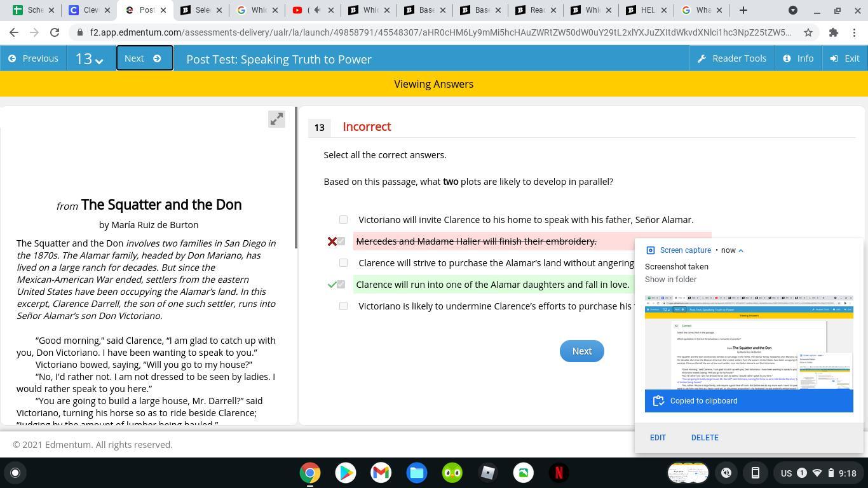Open the green gallery app on the shelf
868x488 pixels.
(x=524, y=473)
